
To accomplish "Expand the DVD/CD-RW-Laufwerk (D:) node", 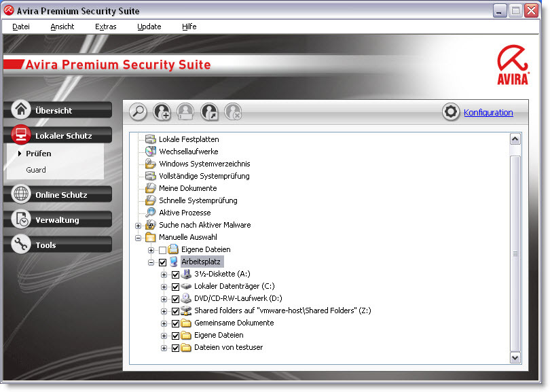I will click(x=164, y=300).
